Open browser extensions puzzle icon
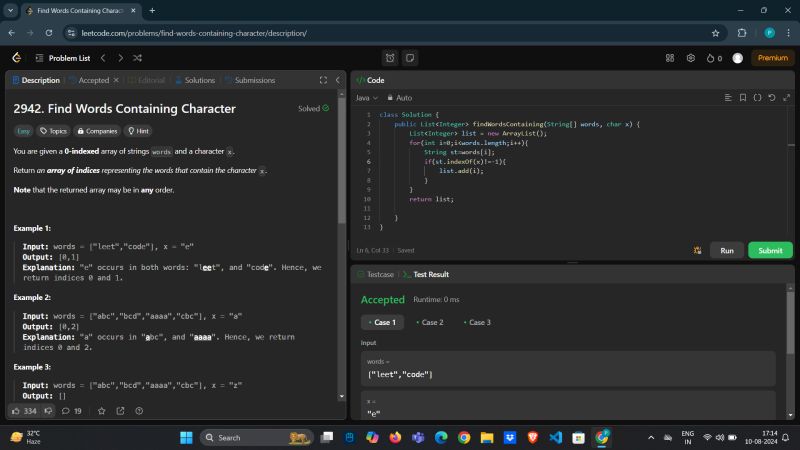The image size is (800, 450). [742, 33]
